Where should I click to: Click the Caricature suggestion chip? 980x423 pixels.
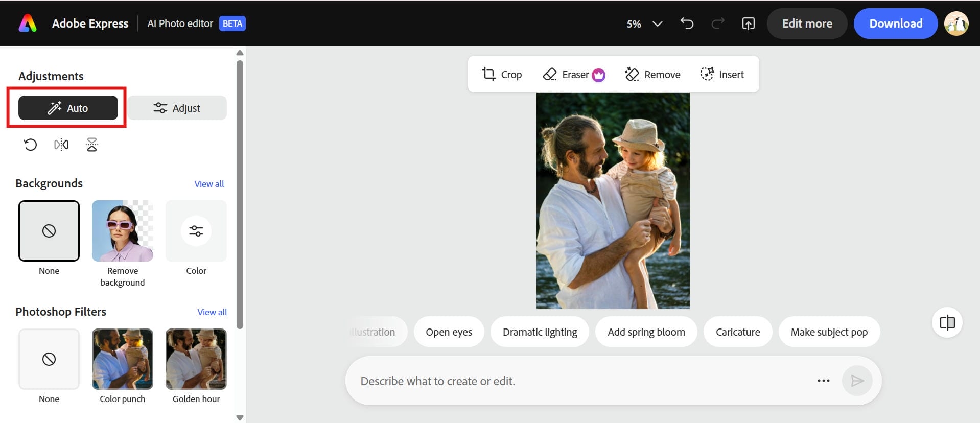(x=737, y=332)
